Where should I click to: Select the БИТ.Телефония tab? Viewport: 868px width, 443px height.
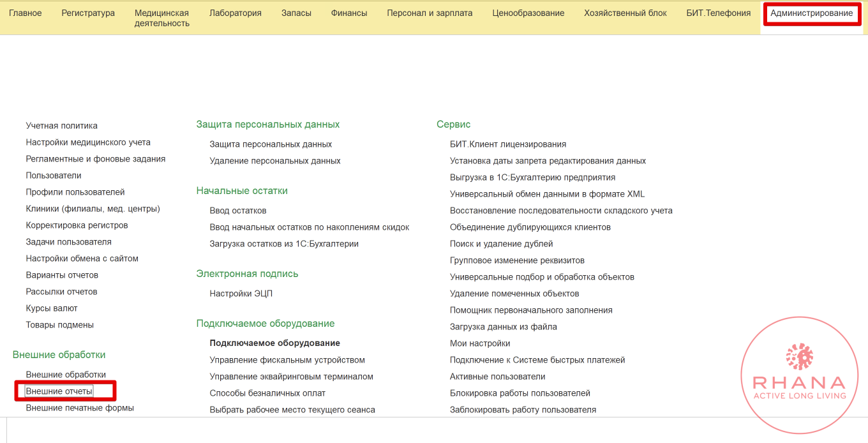point(718,13)
